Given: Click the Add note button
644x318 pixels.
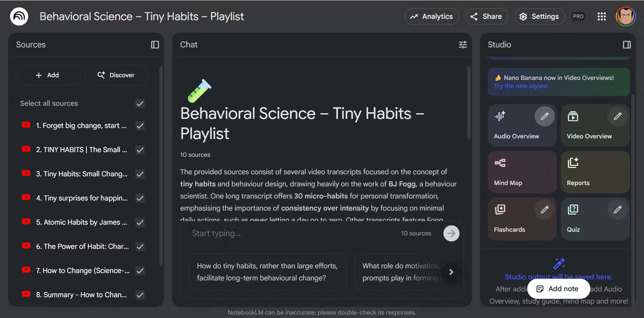Looking at the screenshot, I should (558, 289).
